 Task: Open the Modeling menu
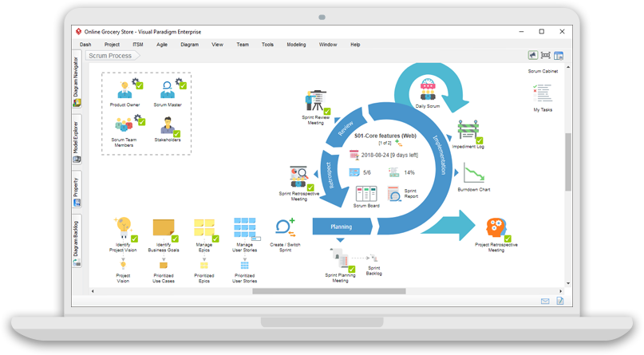pyautogui.click(x=296, y=45)
